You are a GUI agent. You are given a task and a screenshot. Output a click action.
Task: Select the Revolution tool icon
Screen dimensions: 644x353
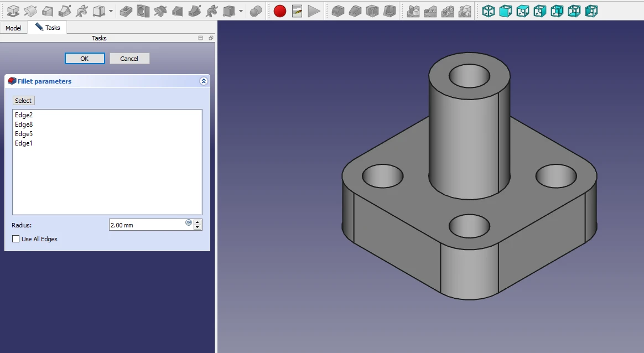(x=31, y=11)
